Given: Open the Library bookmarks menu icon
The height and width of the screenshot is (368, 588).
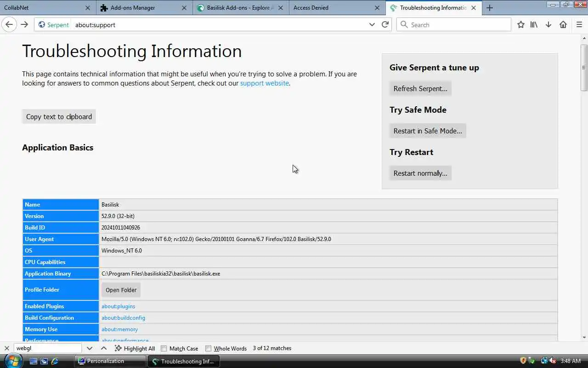Looking at the screenshot, I should pos(534,25).
